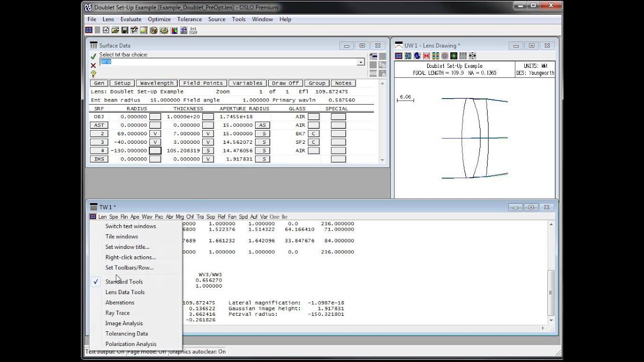Click the green point spread function icon

click(x=454, y=56)
